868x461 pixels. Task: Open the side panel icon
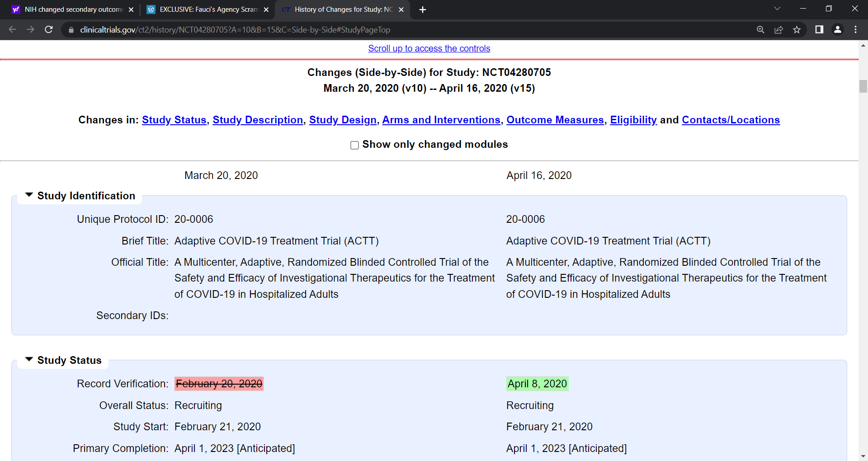coord(819,29)
